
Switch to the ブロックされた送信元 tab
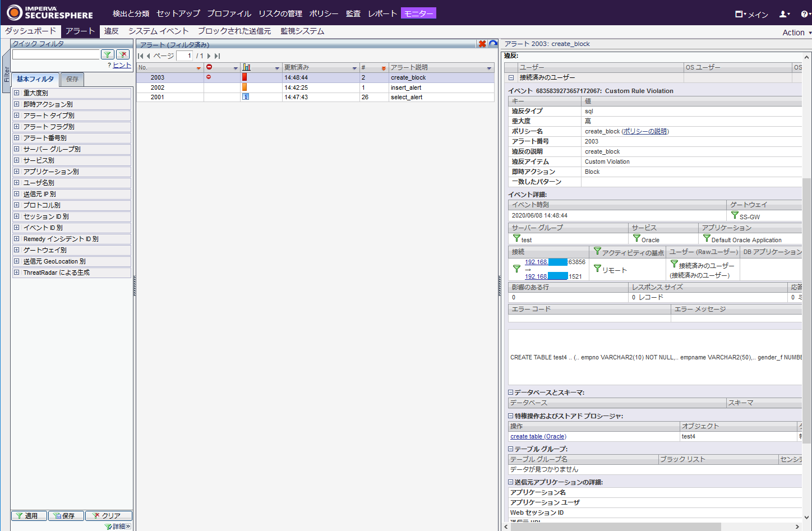pos(234,31)
